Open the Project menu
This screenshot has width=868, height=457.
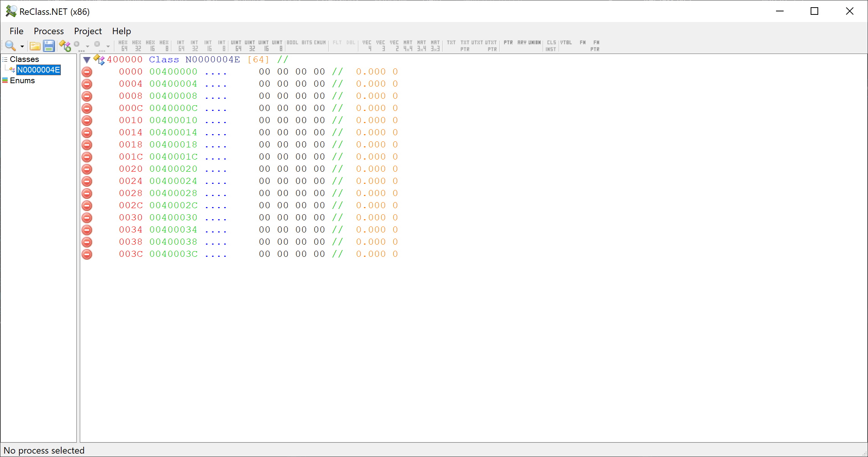(x=88, y=31)
